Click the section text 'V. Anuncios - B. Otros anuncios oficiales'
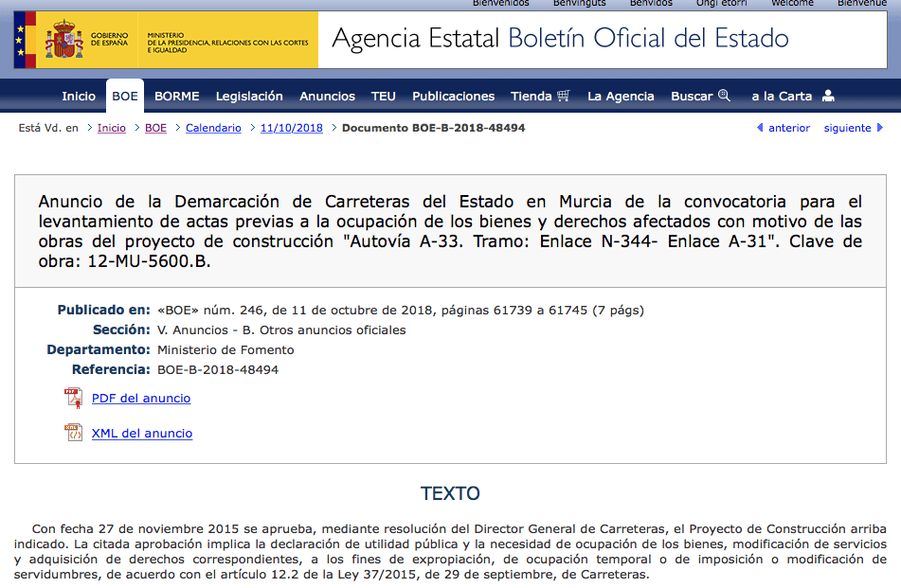Screen dimensions: 901x588 (x=281, y=330)
